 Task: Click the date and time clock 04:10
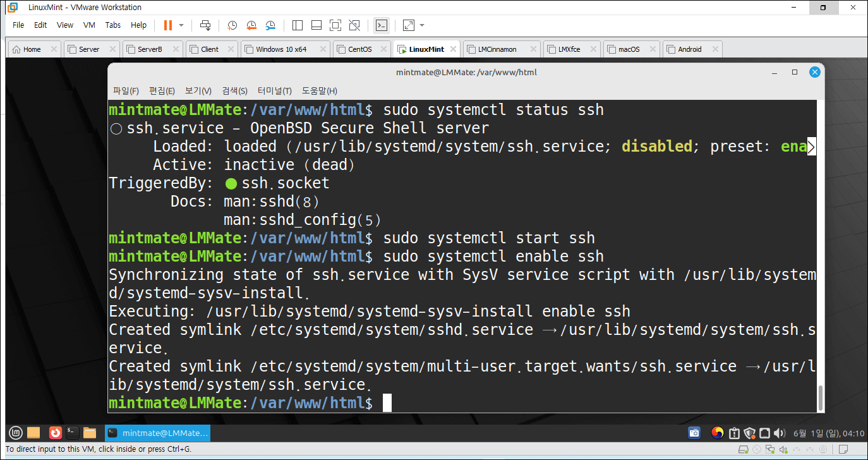828,433
